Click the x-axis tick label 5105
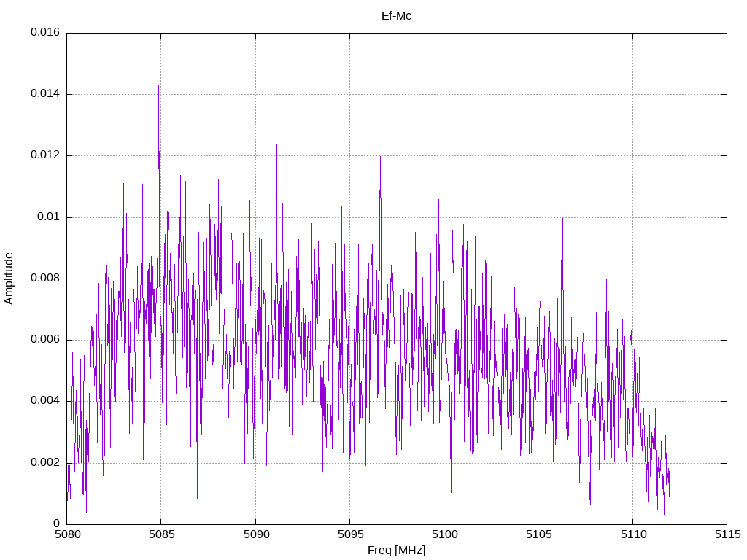Viewport: 747px width, 560px height. (538, 534)
